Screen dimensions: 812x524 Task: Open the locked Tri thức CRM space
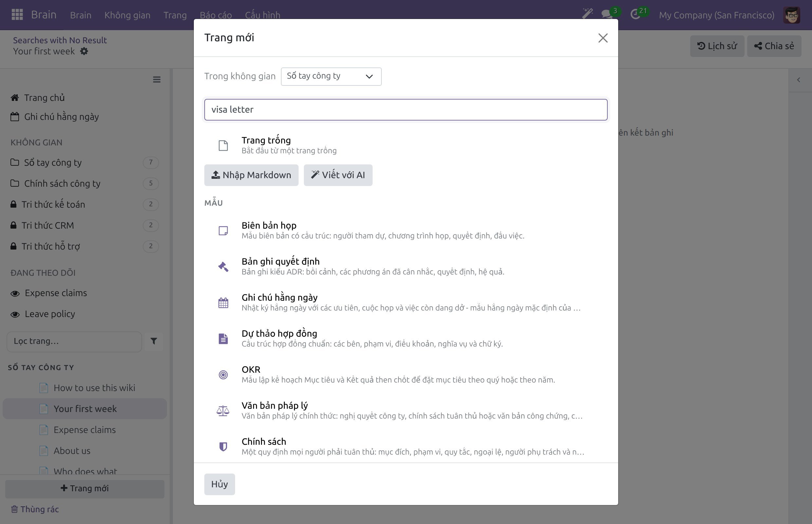pyautogui.click(x=85, y=225)
